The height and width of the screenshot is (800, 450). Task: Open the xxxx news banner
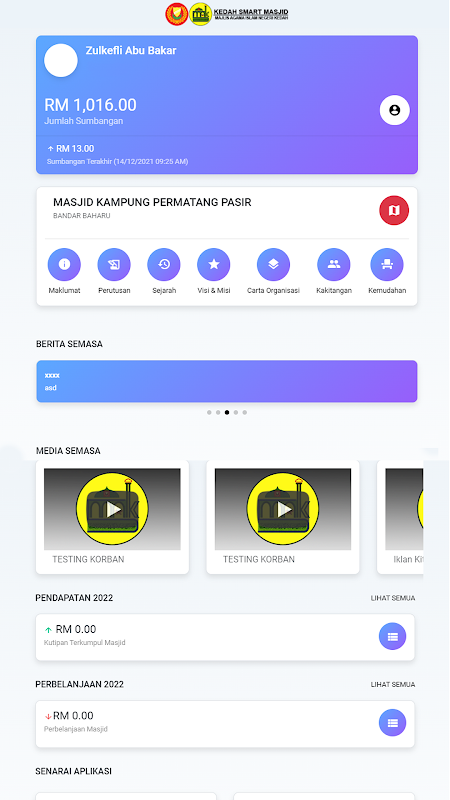[x=227, y=381]
